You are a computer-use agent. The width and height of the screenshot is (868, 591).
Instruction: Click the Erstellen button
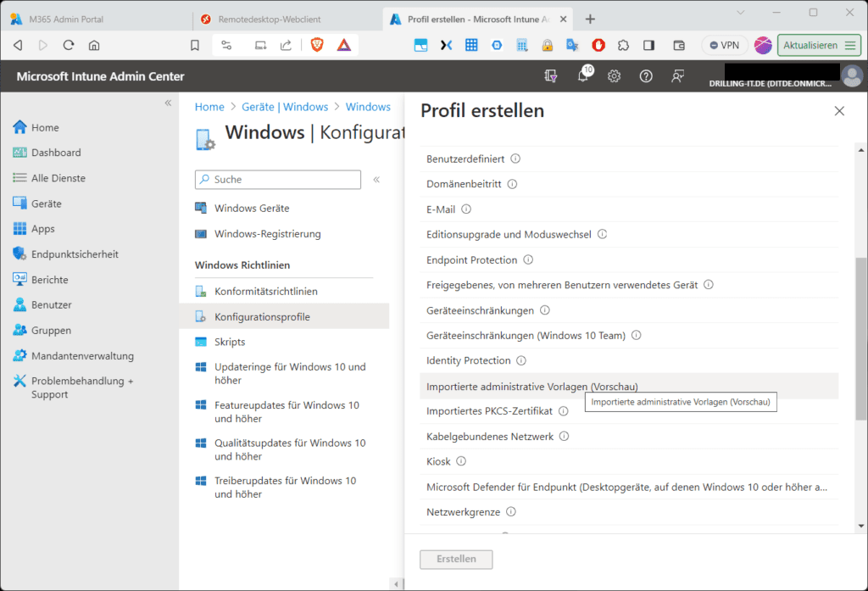click(x=456, y=559)
